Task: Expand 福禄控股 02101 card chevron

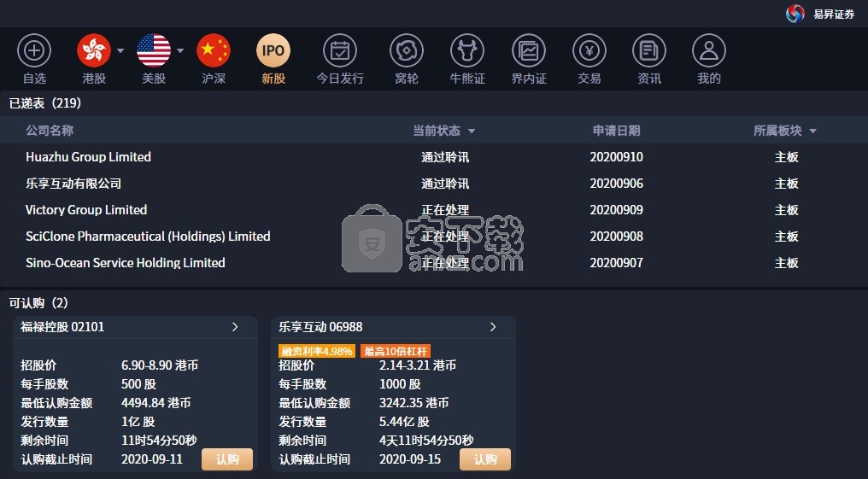Action: pyautogui.click(x=235, y=327)
